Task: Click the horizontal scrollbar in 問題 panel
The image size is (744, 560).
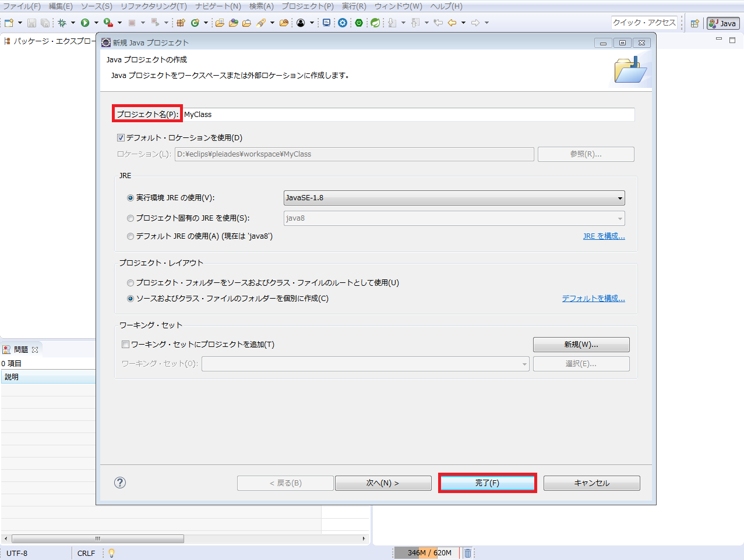Action: coord(97,538)
